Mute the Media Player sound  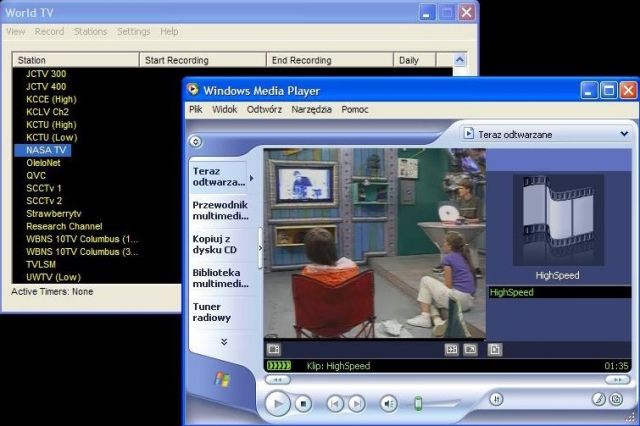[389, 404]
